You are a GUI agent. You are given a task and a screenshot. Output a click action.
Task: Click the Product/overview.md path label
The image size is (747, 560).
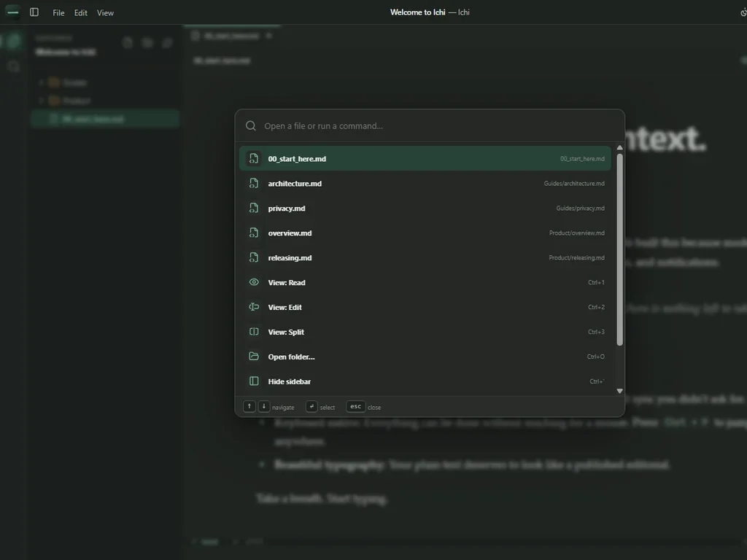tap(576, 233)
